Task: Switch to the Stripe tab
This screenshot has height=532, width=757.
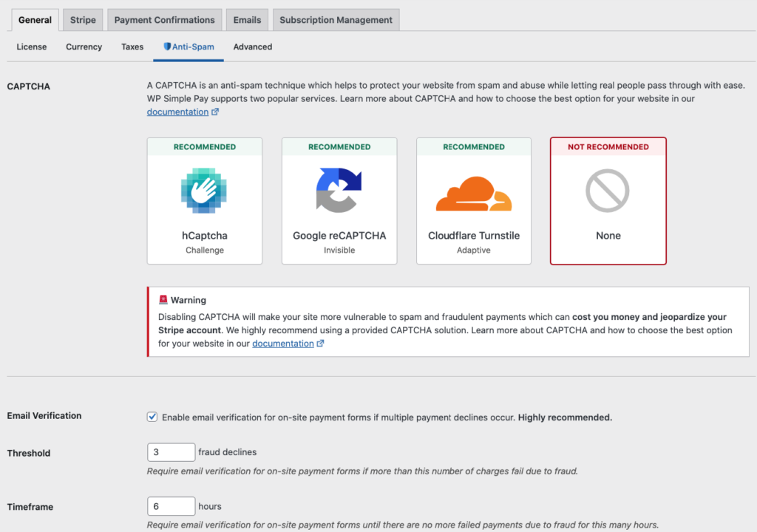Action: tap(83, 20)
